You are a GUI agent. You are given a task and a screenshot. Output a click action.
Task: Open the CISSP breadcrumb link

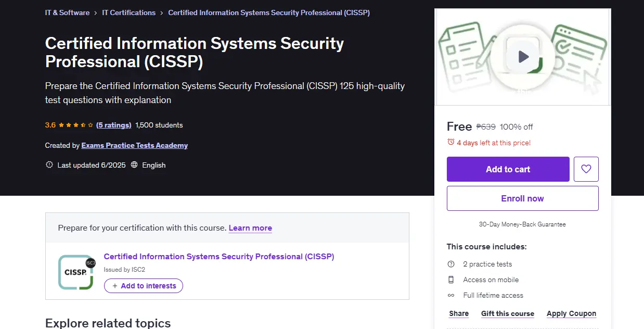click(269, 12)
